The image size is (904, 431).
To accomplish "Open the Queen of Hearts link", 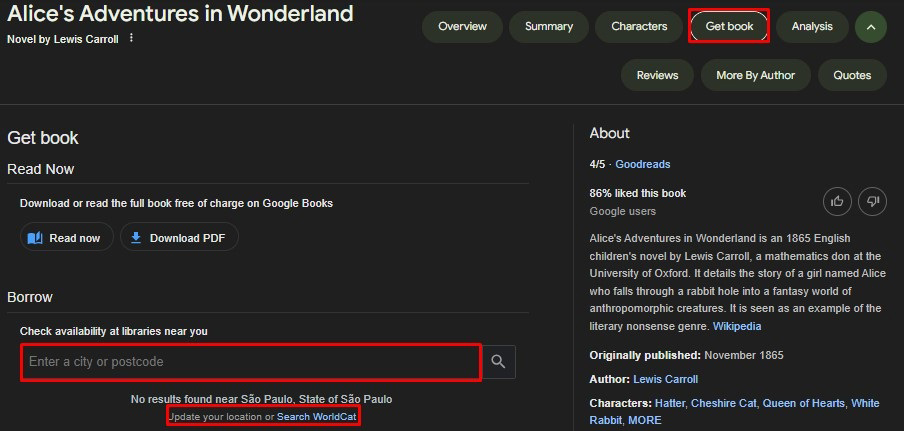I will 804,403.
